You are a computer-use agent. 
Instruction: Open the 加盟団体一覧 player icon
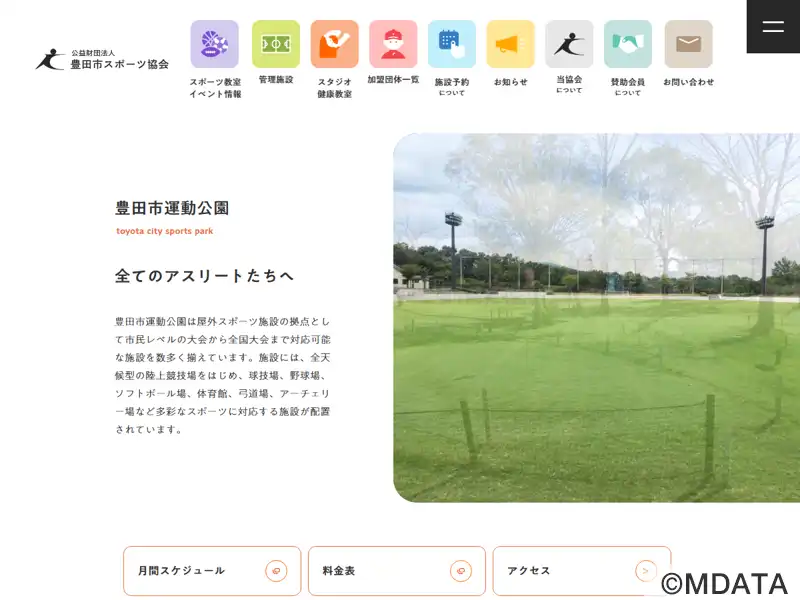click(x=393, y=44)
